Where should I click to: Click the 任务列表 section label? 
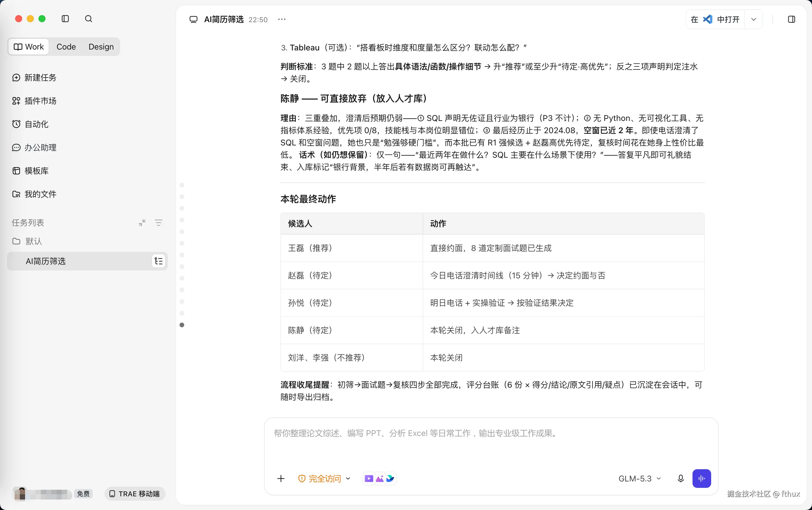28,222
